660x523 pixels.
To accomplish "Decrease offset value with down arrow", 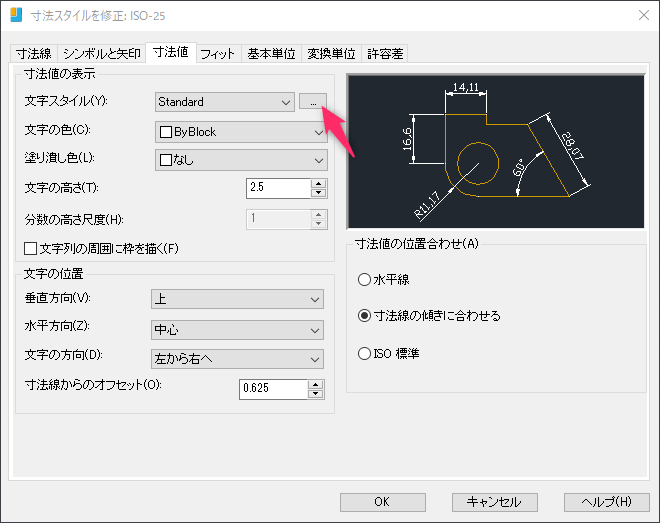I will coord(315,394).
